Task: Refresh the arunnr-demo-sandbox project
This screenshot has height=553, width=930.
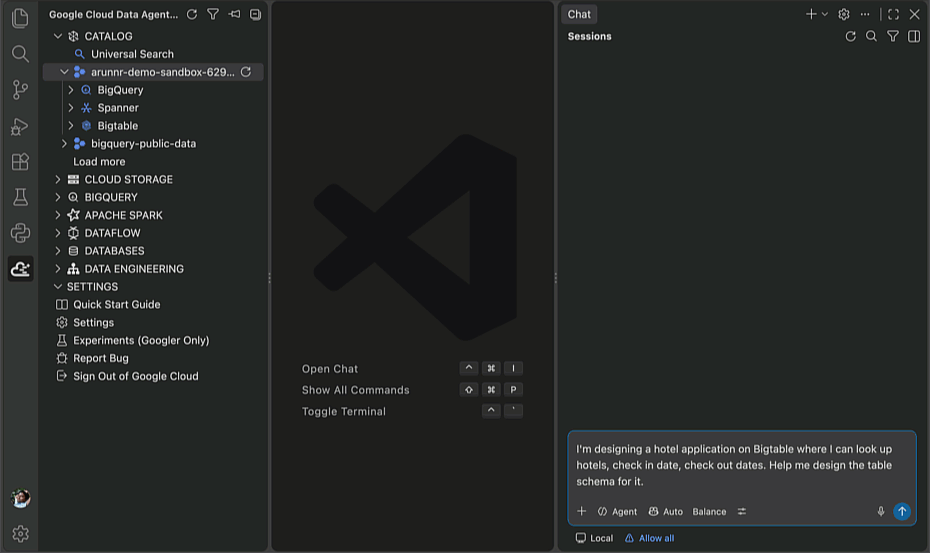Action: [x=246, y=72]
